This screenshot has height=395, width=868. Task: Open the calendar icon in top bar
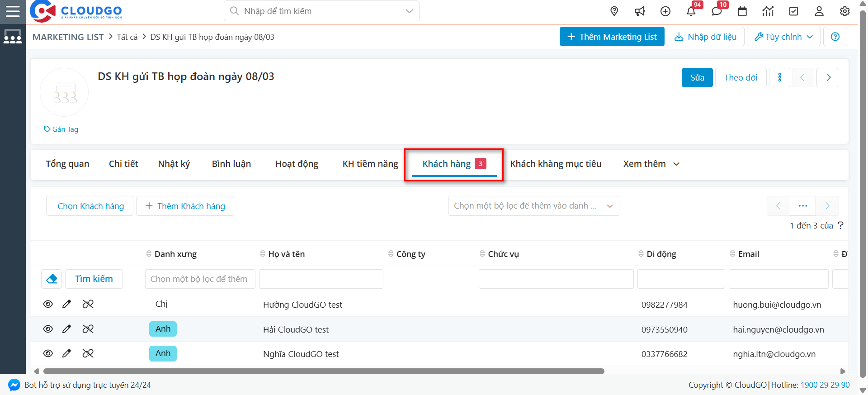742,11
